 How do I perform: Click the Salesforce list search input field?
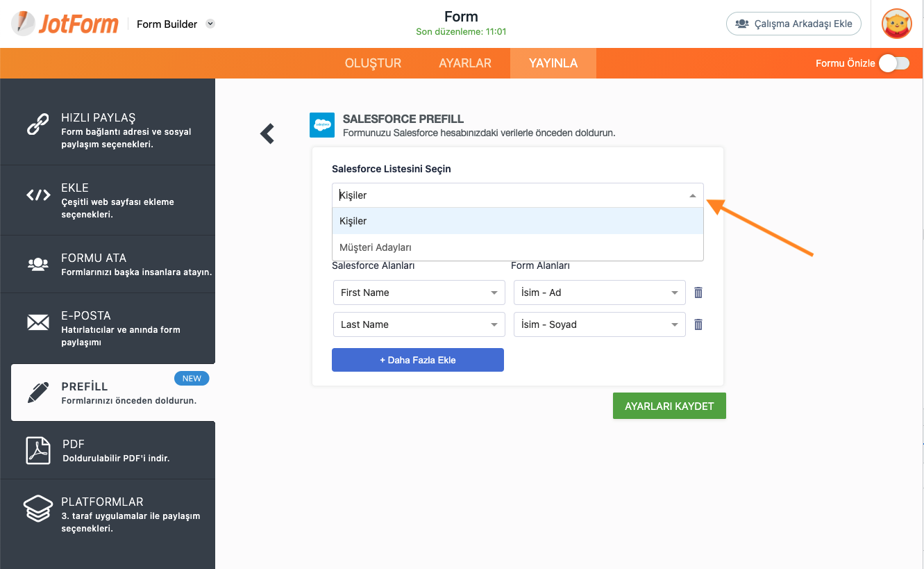(510, 195)
